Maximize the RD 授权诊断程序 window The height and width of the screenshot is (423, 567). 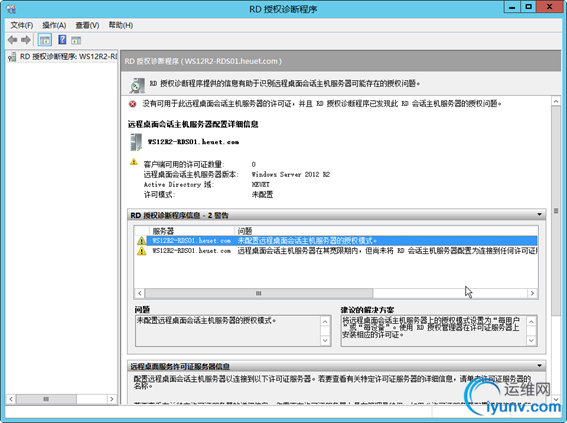pyautogui.click(x=528, y=7)
